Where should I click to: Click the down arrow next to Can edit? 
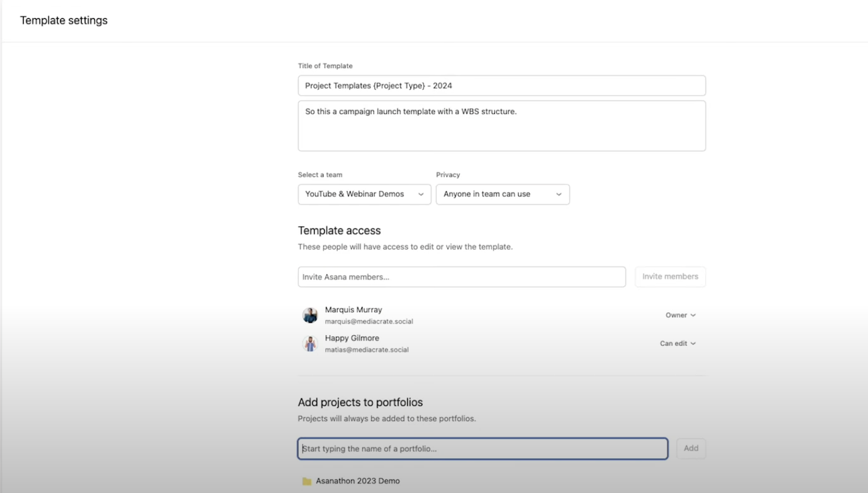coord(693,343)
